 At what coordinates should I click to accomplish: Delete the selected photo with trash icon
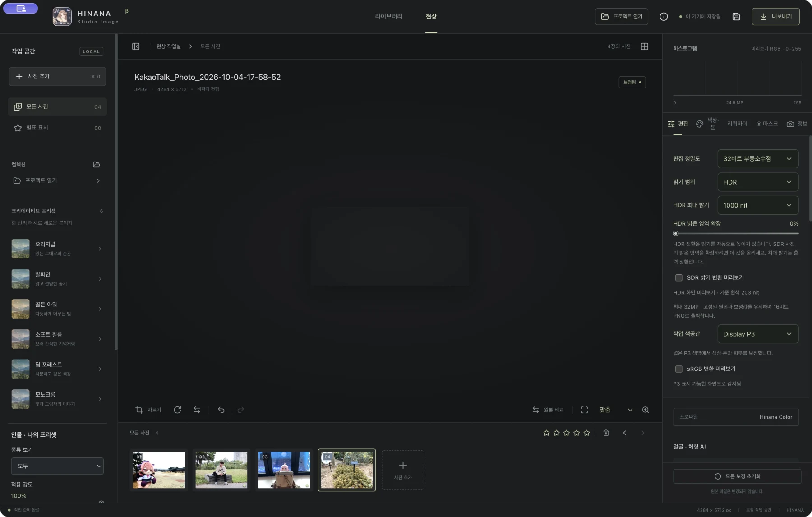pyautogui.click(x=606, y=433)
